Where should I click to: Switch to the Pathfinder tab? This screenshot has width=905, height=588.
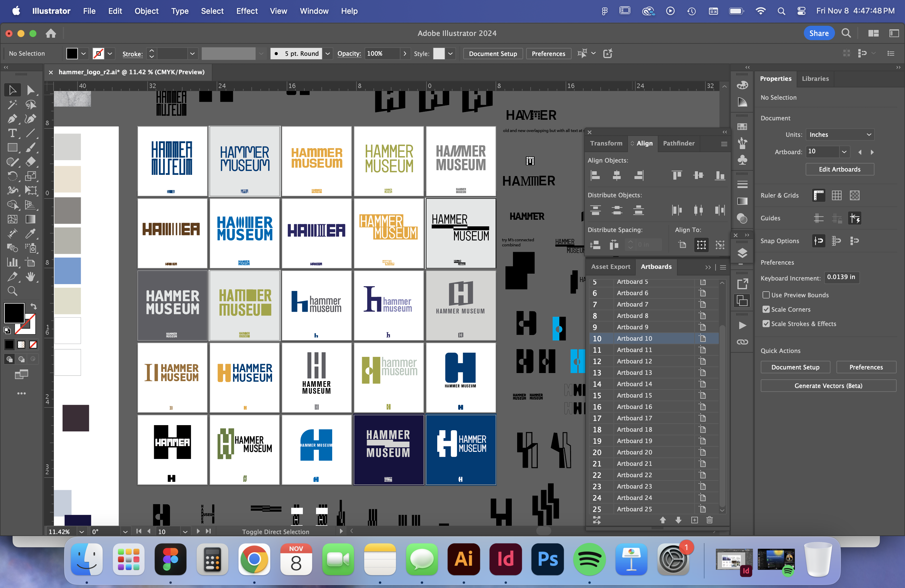coord(678,143)
